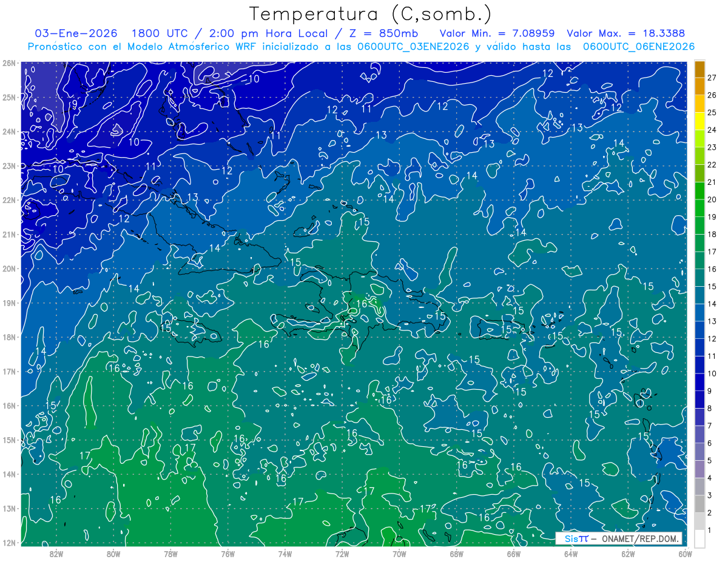Click the "70W" longitude axis label
Image resolution: width=728 pixels, height=562 pixels.
tap(399, 554)
